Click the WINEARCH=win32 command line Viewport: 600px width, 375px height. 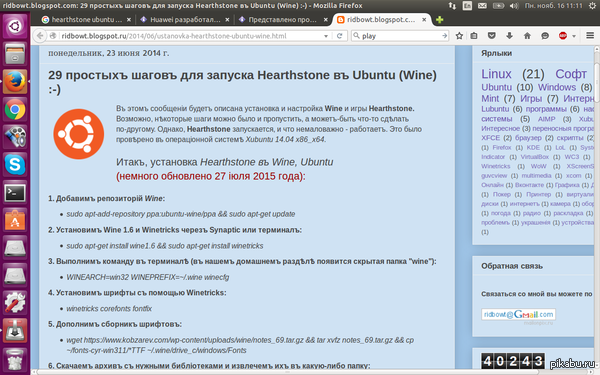(x=148, y=277)
